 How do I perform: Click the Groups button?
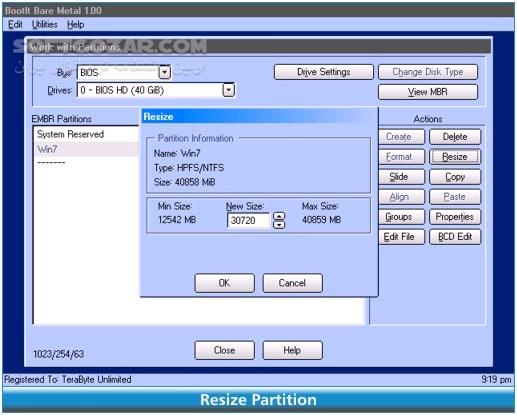click(401, 217)
